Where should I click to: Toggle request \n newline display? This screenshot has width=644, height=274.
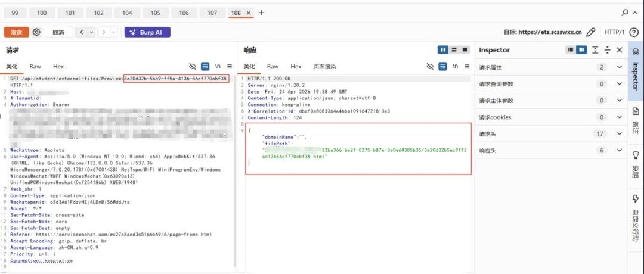click(x=218, y=67)
